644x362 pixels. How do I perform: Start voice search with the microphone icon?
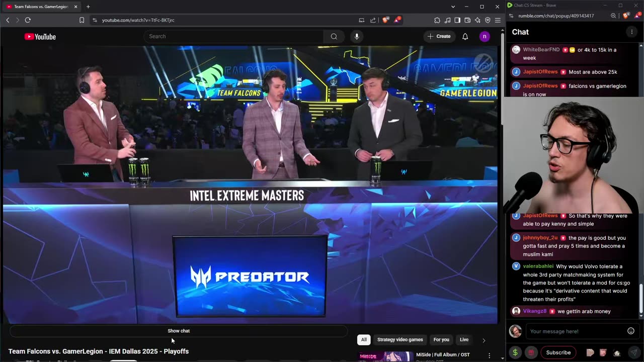[357, 36]
